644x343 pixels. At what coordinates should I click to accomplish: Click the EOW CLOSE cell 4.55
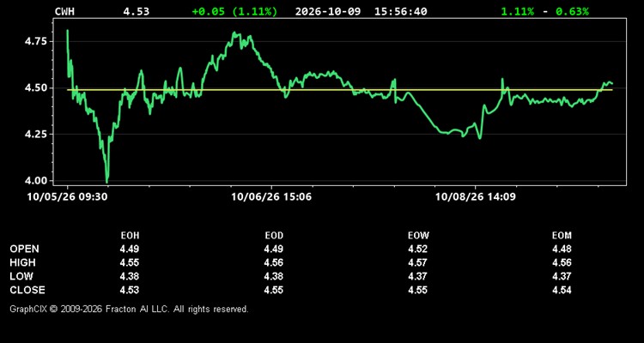coord(417,290)
